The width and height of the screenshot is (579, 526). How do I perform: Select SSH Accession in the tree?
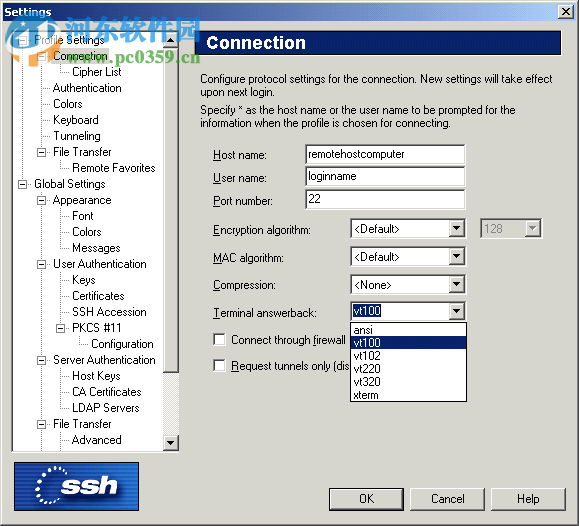click(109, 312)
